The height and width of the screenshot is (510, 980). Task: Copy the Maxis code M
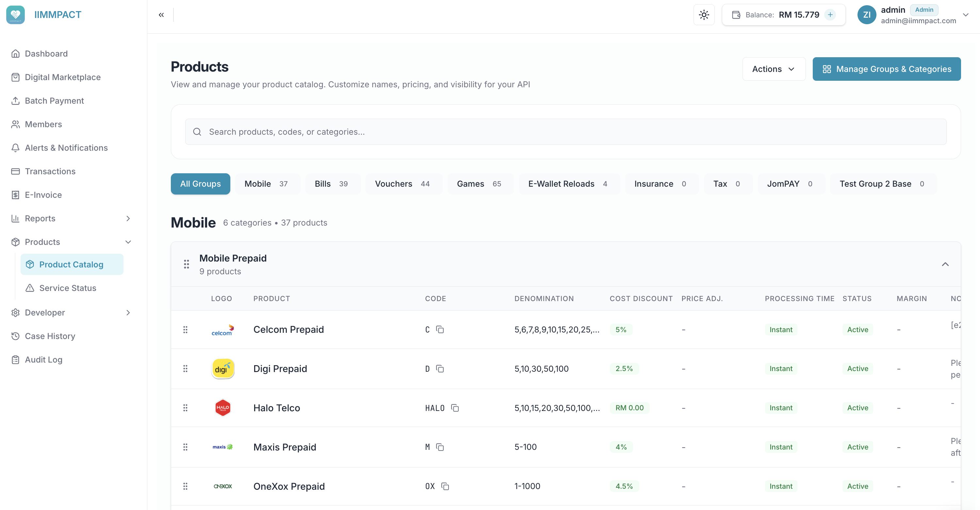tap(440, 447)
